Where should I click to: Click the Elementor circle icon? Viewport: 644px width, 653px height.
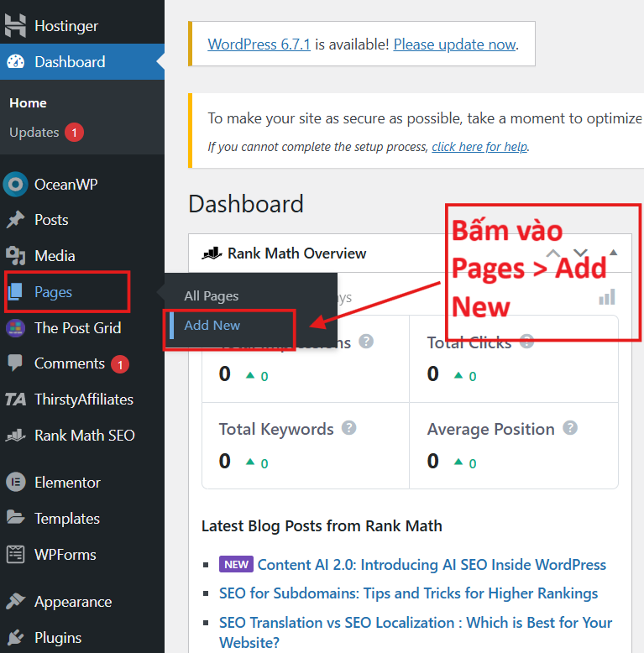pyautogui.click(x=16, y=483)
